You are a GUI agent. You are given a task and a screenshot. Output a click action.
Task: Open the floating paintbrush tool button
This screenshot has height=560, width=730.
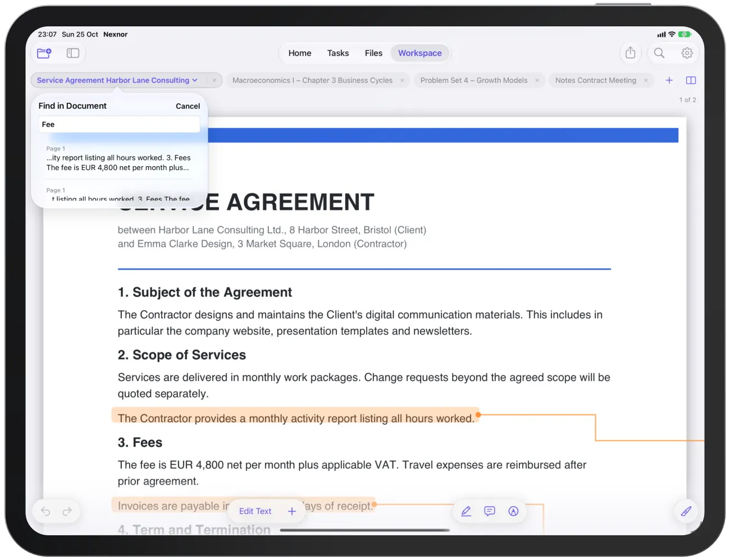pyautogui.click(x=686, y=511)
